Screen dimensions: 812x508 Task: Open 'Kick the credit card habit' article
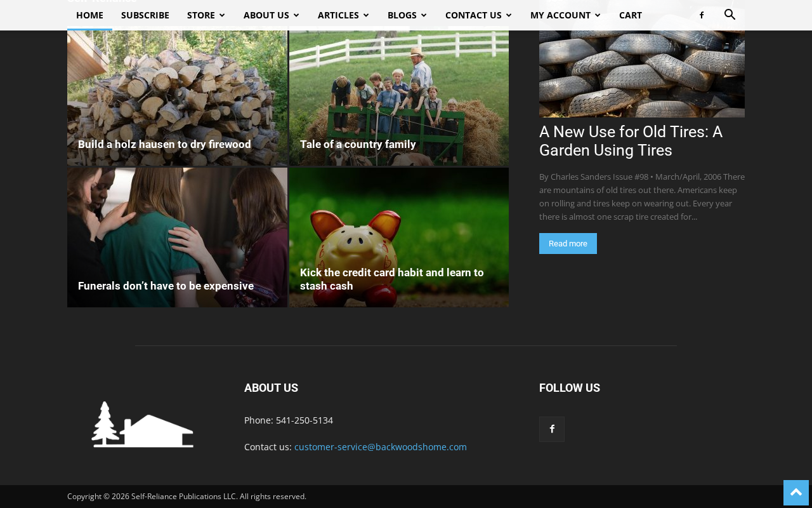[x=392, y=279]
